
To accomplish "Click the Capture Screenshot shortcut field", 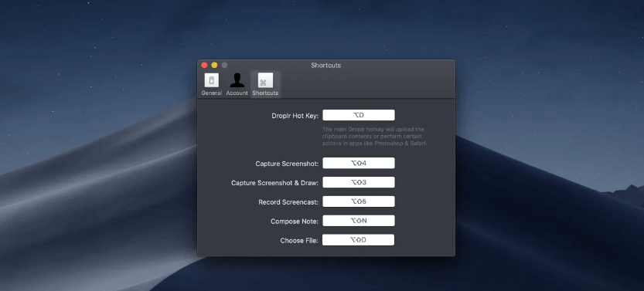I will (x=359, y=163).
